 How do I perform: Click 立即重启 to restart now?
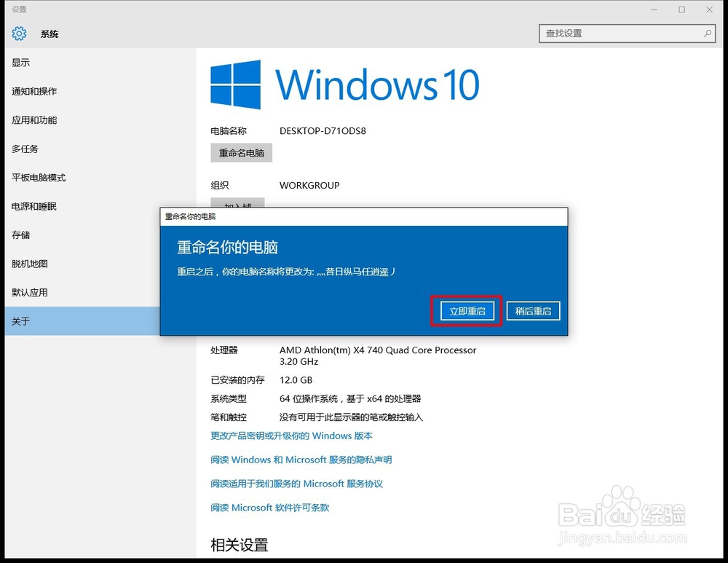pyautogui.click(x=467, y=311)
